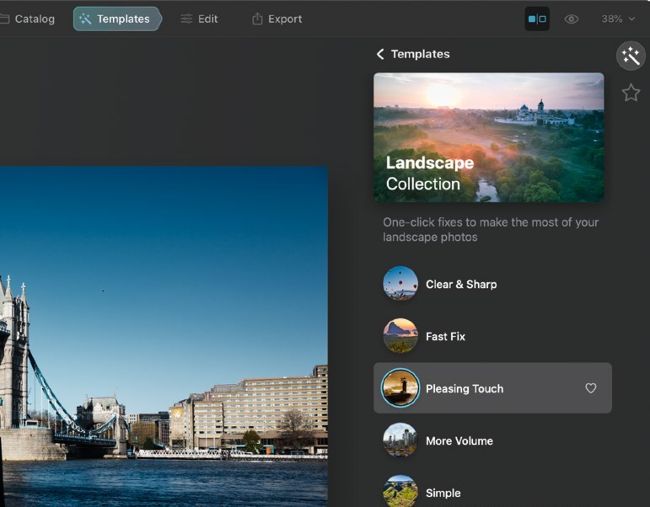Apply the More Volume template
This screenshot has width=650, height=507.
pyautogui.click(x=459, y=440)
